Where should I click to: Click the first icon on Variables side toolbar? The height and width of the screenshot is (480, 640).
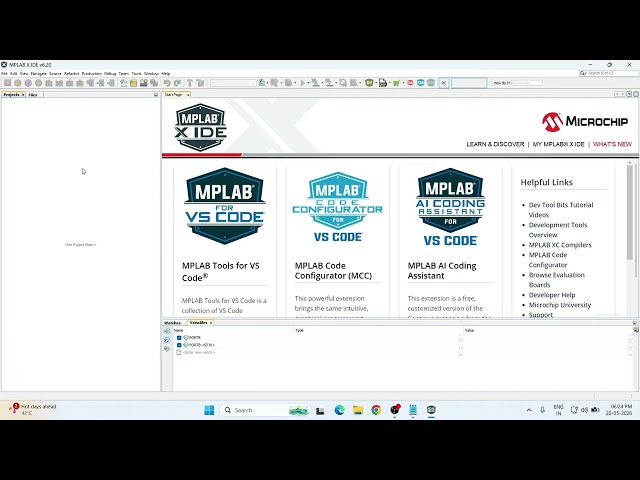coord(167,331)
